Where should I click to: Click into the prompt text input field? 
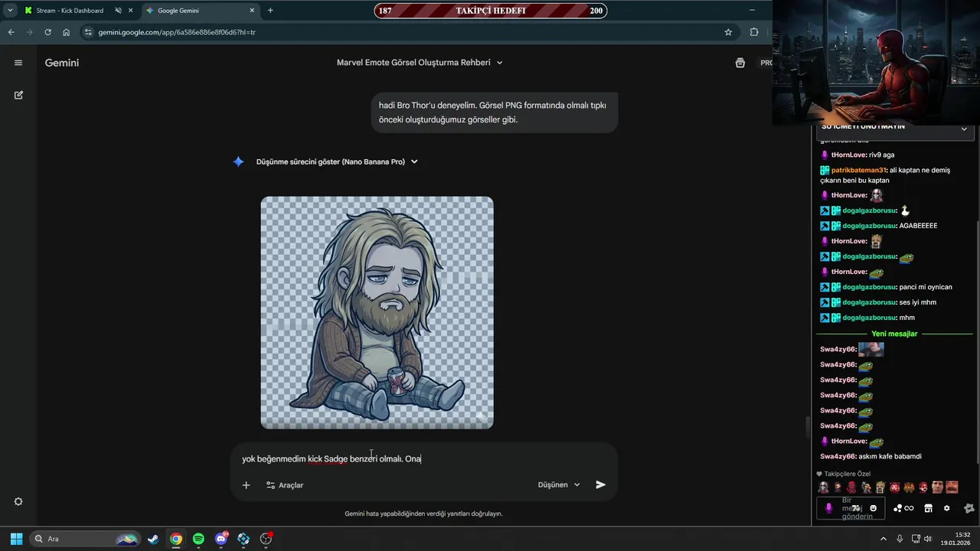tap(424, 458)
